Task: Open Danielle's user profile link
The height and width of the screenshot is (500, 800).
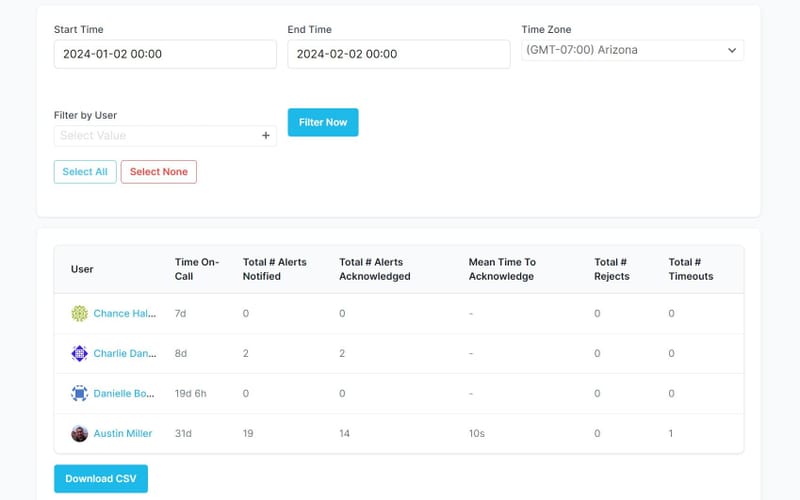Action: [x=125, y=393]
